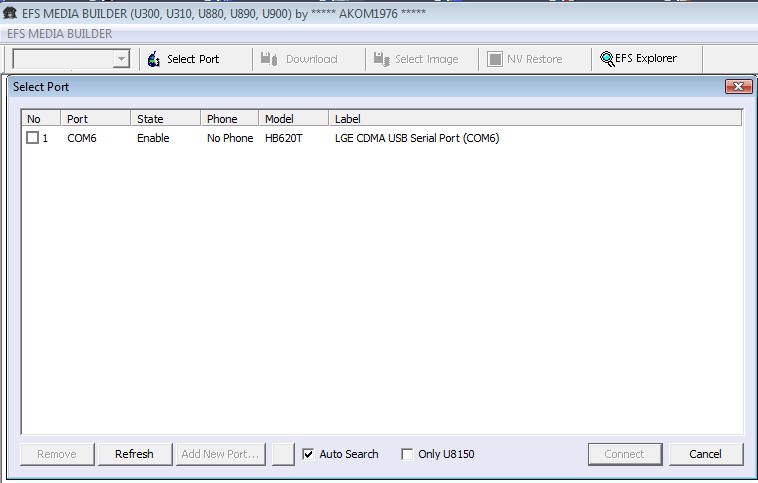
Task: Click the Remove button
Action: click(57, 454)
